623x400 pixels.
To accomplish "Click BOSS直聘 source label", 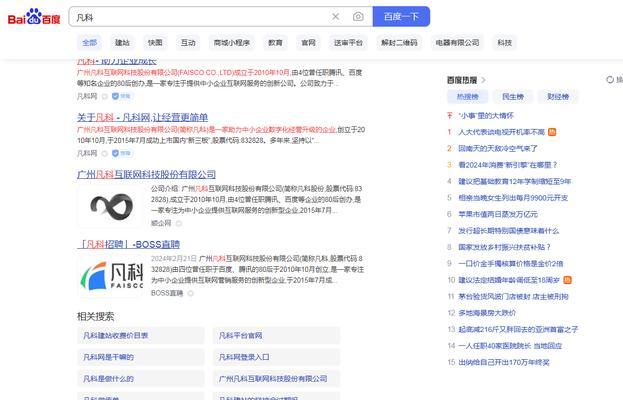I will tap(167, 294).
